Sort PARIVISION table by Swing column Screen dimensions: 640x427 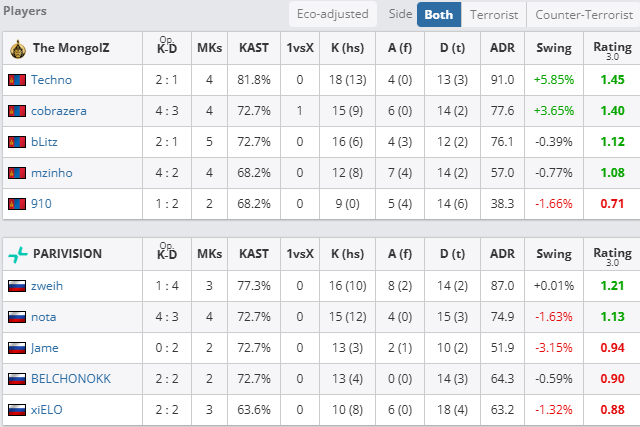pos(554,254)
